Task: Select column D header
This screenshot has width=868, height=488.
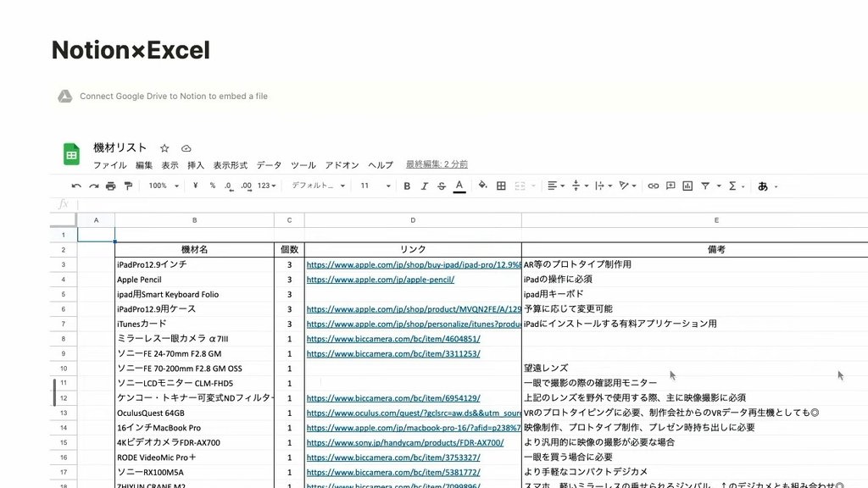Action: [413, 220]
